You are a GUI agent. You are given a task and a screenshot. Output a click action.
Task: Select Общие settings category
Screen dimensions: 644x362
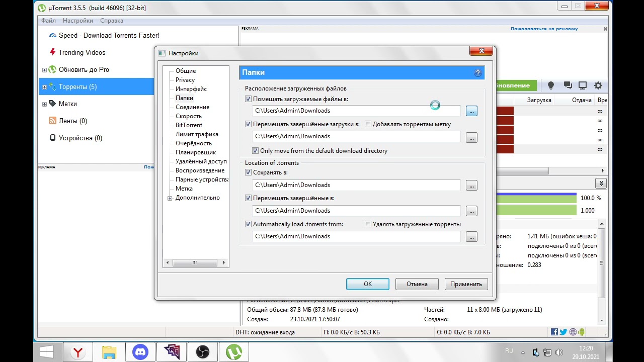click(x=186, y=71)
